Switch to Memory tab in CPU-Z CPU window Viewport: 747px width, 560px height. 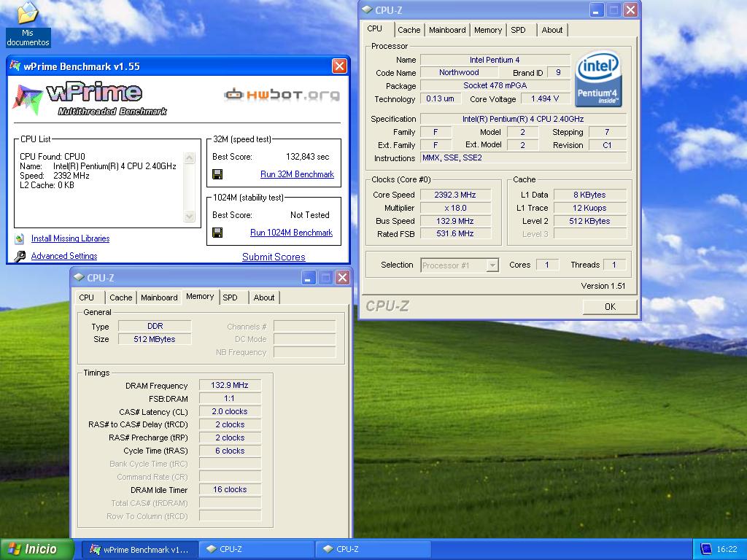(488, 30)
